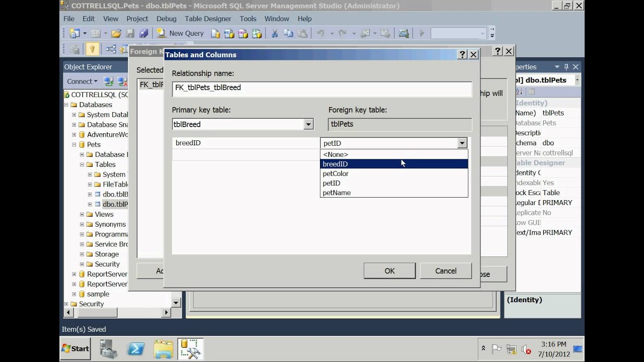
Task: Click the Set Primary Key icon
Action: pyautogui.click(x=92, y=49)
